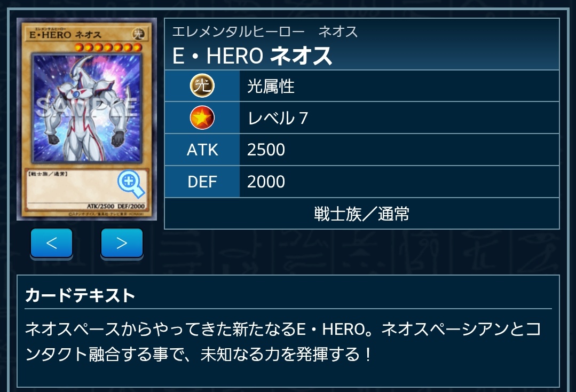Image resolution: width=576 pixels, height=392 pixels.
Task: Select the 光属性 attribute text
Action: coord(271,87)
